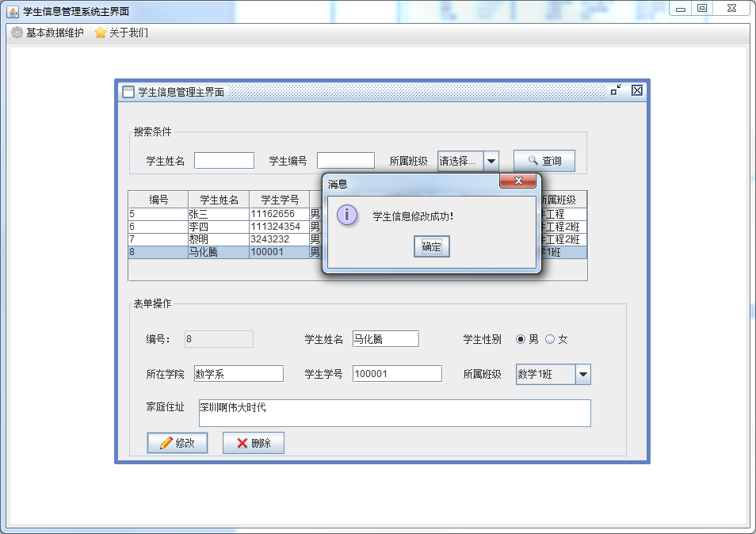Click table cell 100001 in row 8
Viewport: 756px width, 534px height.
[279, 252]
